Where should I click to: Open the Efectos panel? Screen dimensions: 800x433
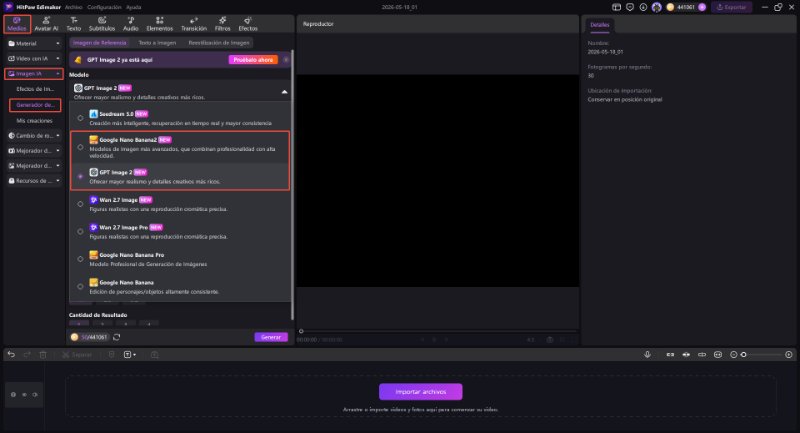[x=248, y=23]
